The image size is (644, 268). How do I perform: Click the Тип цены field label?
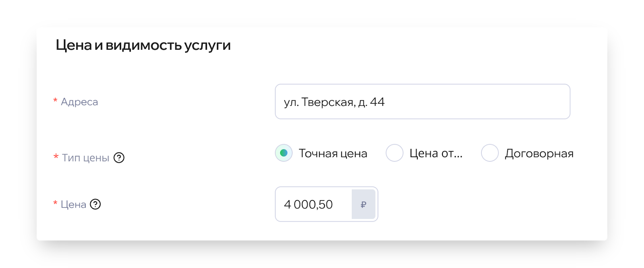(x=85, y=158)
